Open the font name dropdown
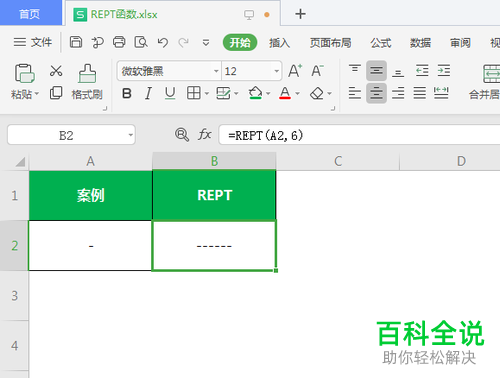The height and width of the screenshot is (378, 500). tap(216, 71)
